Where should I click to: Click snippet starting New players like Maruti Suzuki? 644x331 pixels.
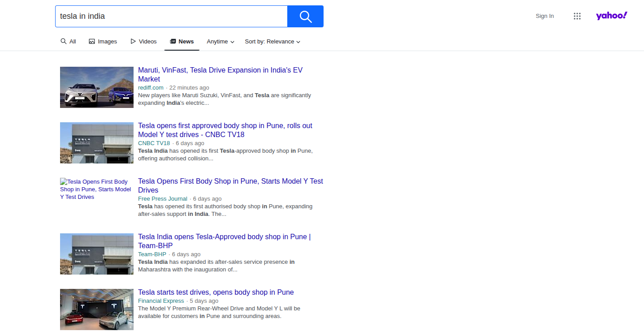pyautogui.click(x=225, y=99)
